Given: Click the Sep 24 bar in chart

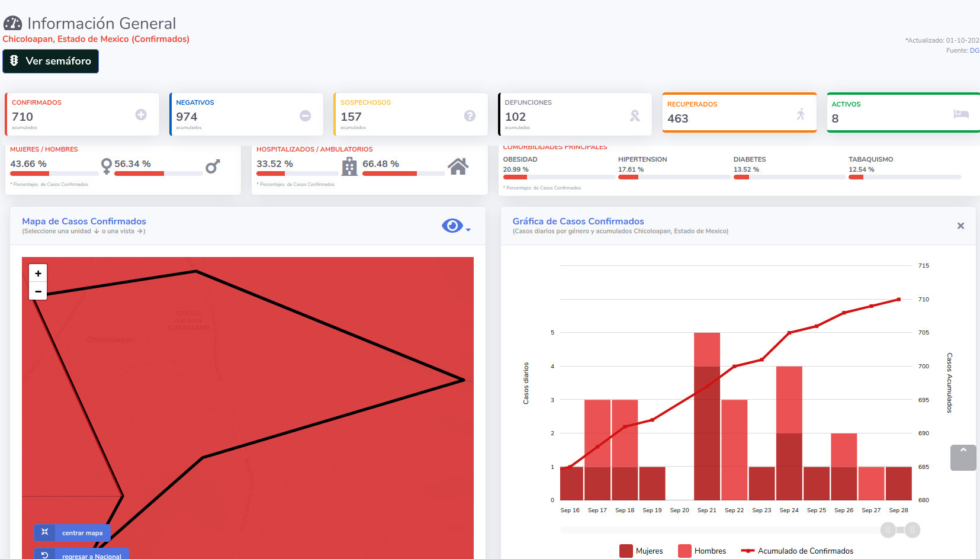Looking at the screenshot, I should tap(789, 433).
